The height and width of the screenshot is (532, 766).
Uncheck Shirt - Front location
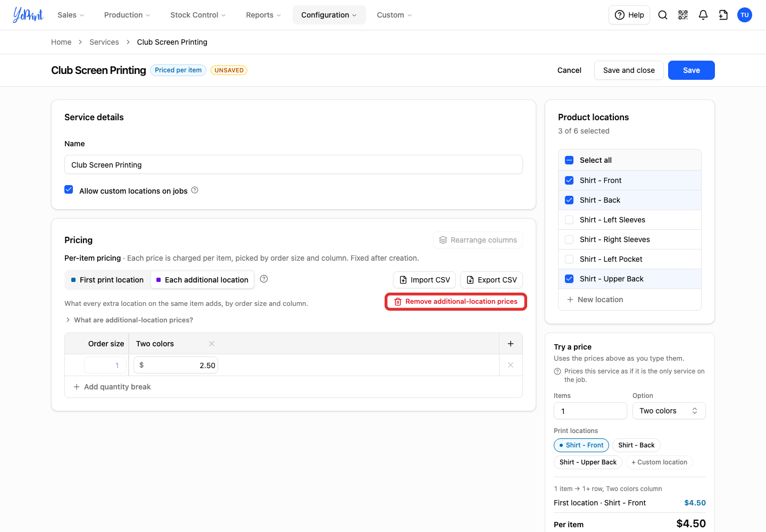(x=569, y=180)
